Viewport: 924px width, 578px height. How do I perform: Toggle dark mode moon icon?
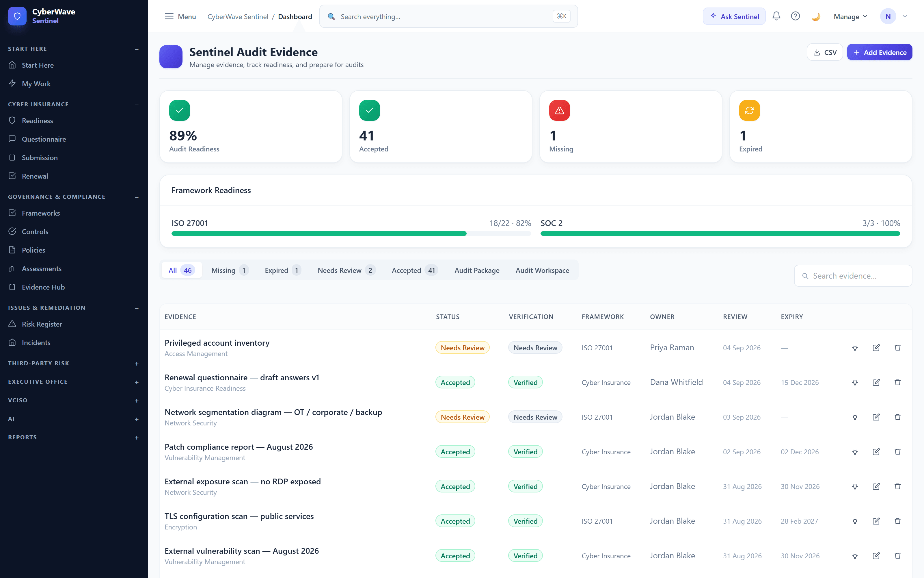coord(815,16)
